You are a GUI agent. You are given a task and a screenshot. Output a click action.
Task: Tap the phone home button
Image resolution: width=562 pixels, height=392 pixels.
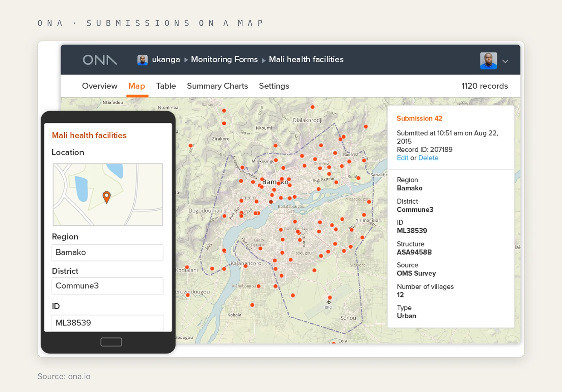pyautogui.click(x=111, y=342)
